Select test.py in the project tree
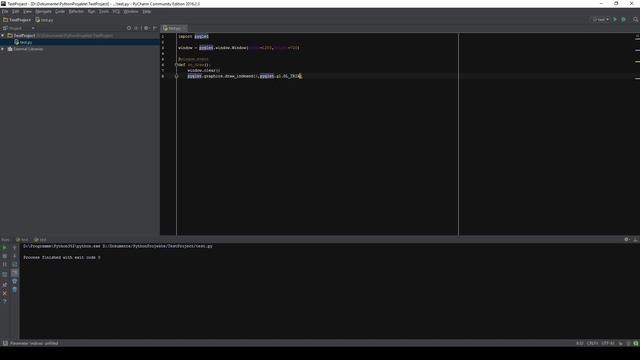Image resolution: width=640 pixels, height=360 pixels. (26, 42)
